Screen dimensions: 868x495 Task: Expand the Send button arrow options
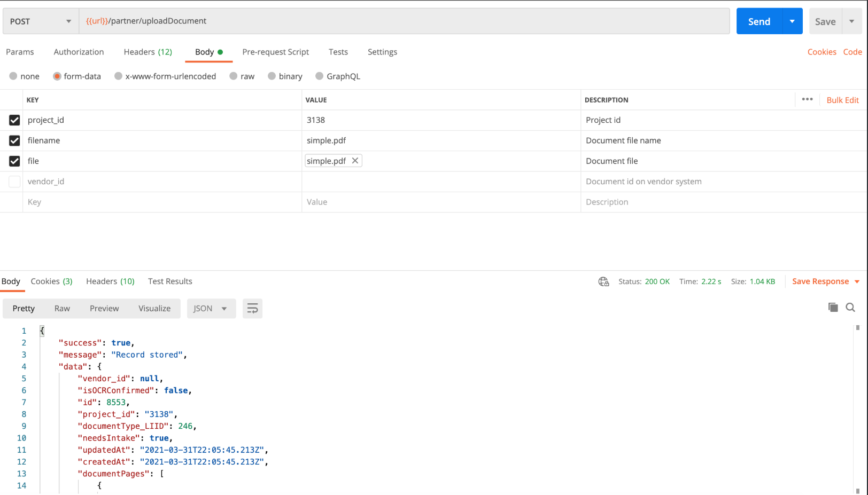pos(792,21)
